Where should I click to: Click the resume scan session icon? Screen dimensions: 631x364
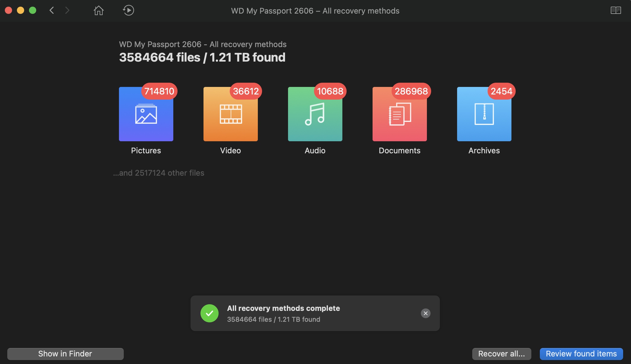click(128, 11)
